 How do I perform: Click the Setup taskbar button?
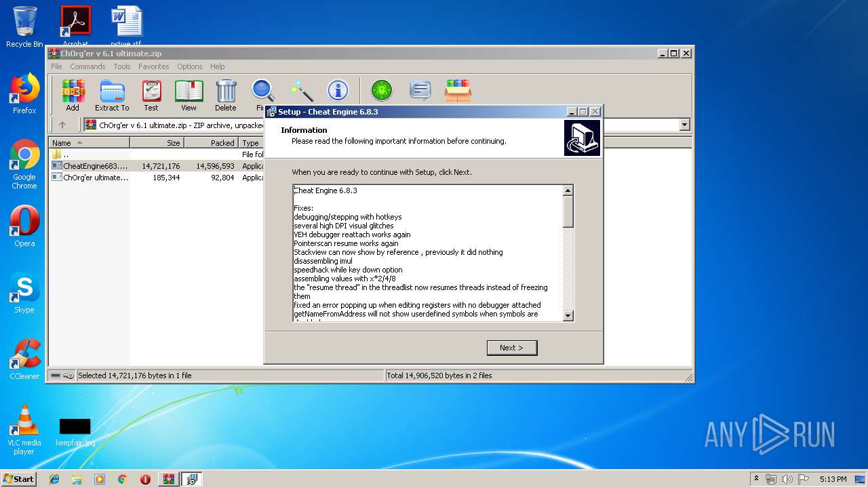coord(192,479)
